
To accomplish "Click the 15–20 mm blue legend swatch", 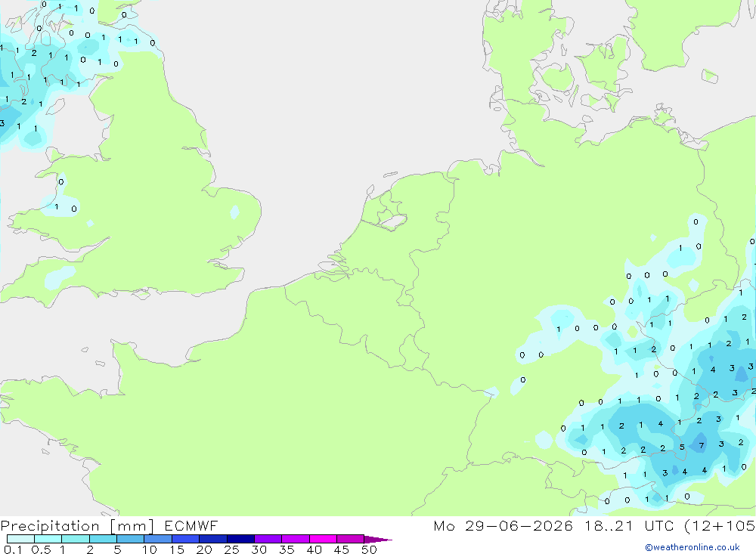I will (x=185, y=539).
